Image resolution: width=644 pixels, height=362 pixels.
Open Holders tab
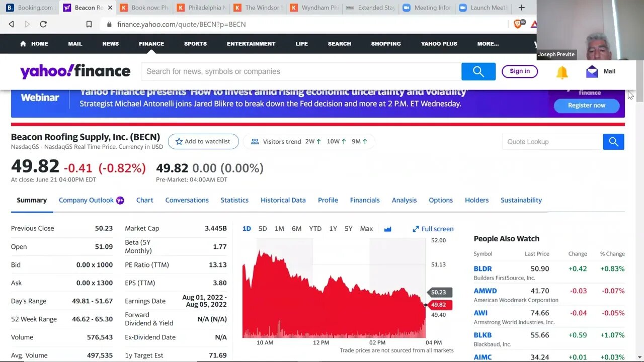[476, 200]
